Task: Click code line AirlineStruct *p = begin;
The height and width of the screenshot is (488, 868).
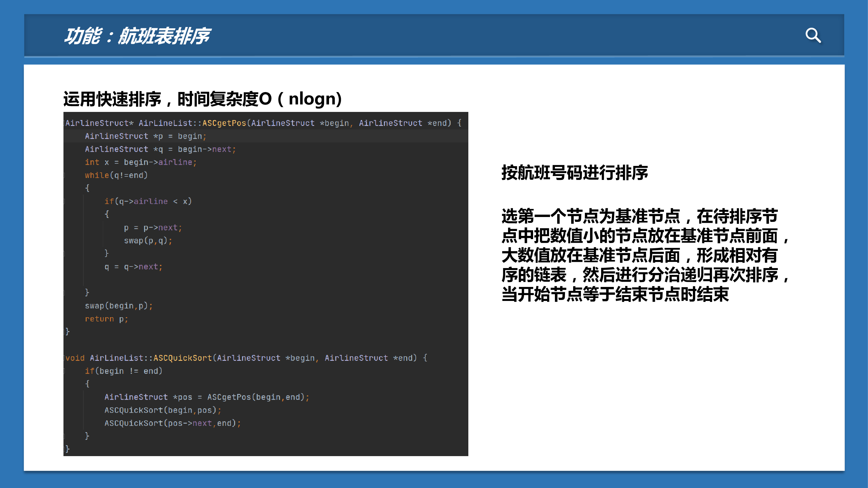Action: click(145, 136)
